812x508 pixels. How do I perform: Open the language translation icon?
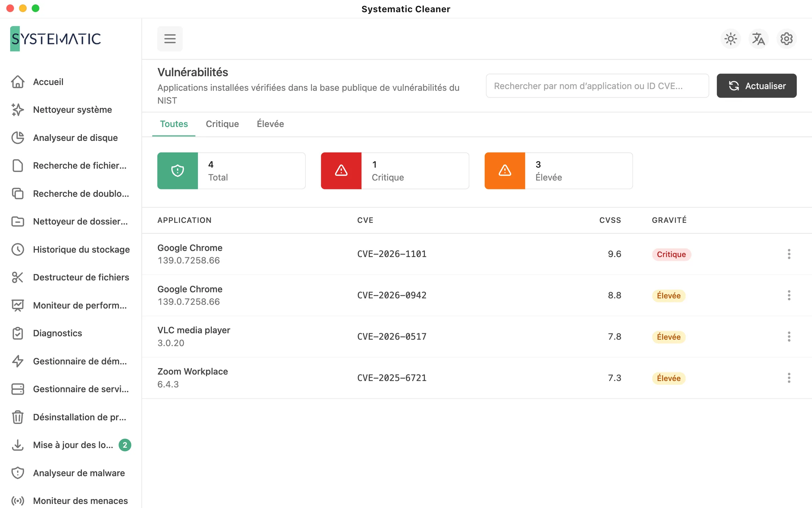(x=759, y=39)
